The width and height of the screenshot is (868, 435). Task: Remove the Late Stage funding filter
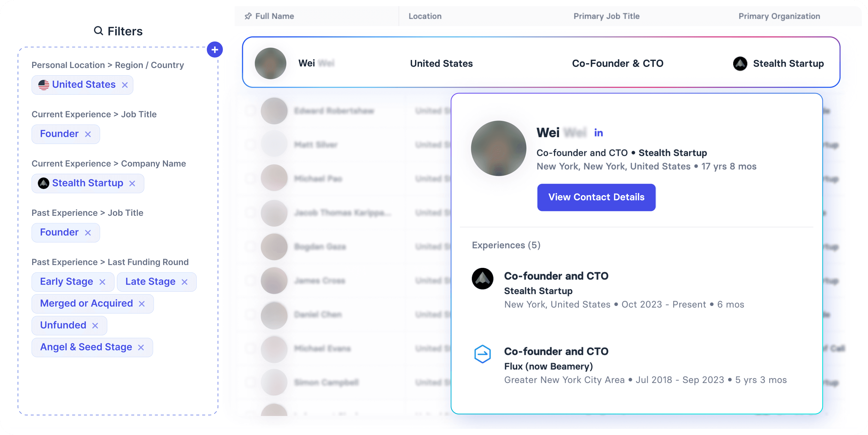(x=184, y=282)
